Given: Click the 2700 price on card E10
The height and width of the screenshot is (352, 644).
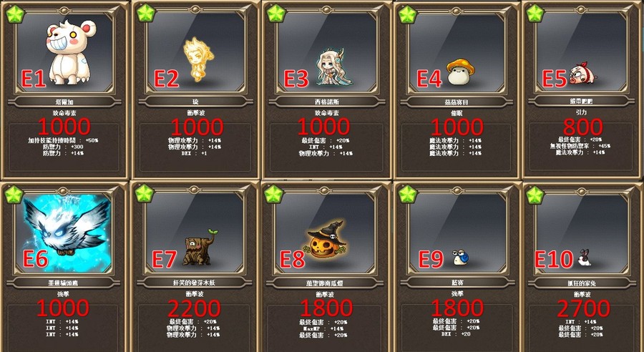Looking at the screenshot, I should [583, 308].
